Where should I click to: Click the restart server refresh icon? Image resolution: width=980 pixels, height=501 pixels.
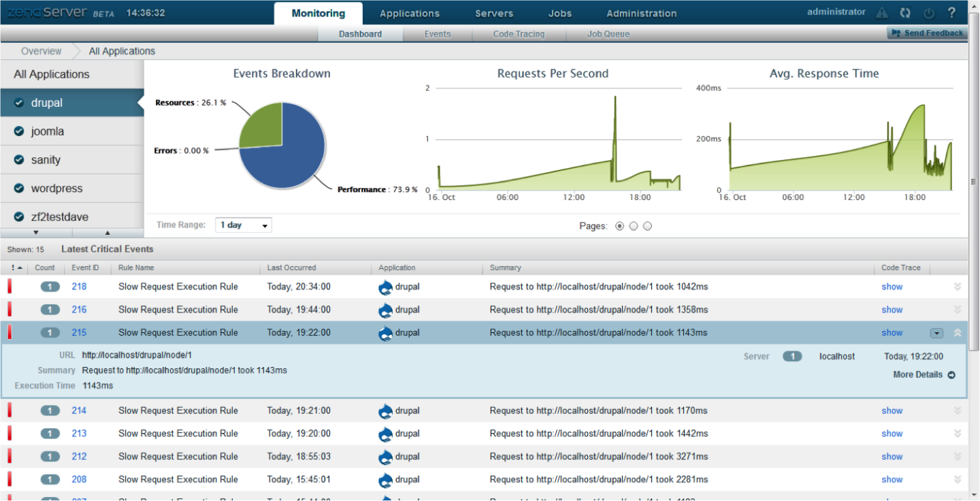(x=905, y=13)
